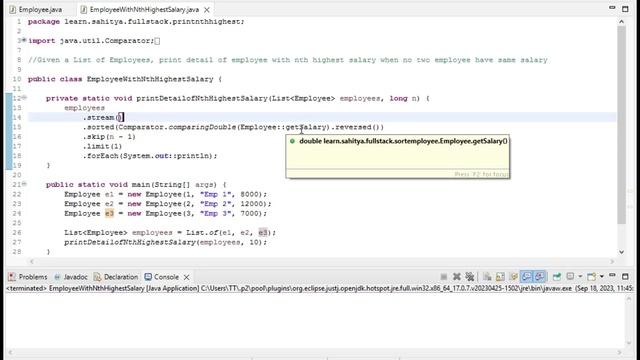Minimize the Console view panel
The image size is (640, 360).
pos(612,276)
